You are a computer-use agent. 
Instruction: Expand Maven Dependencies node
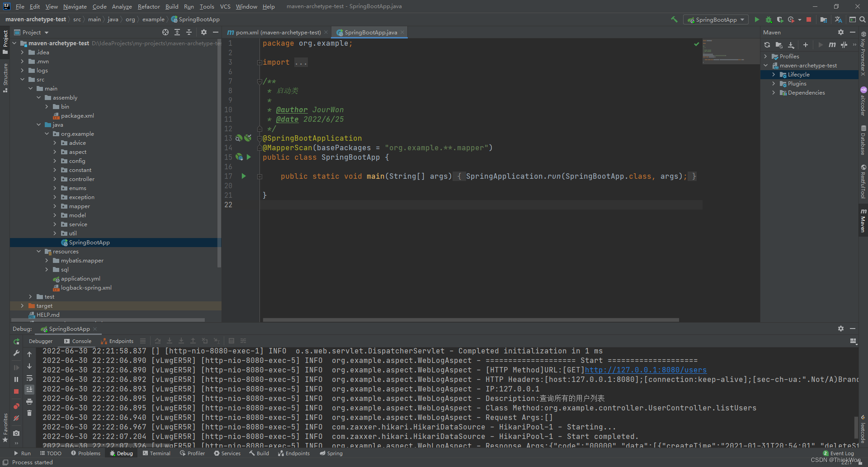click(774, 93)
